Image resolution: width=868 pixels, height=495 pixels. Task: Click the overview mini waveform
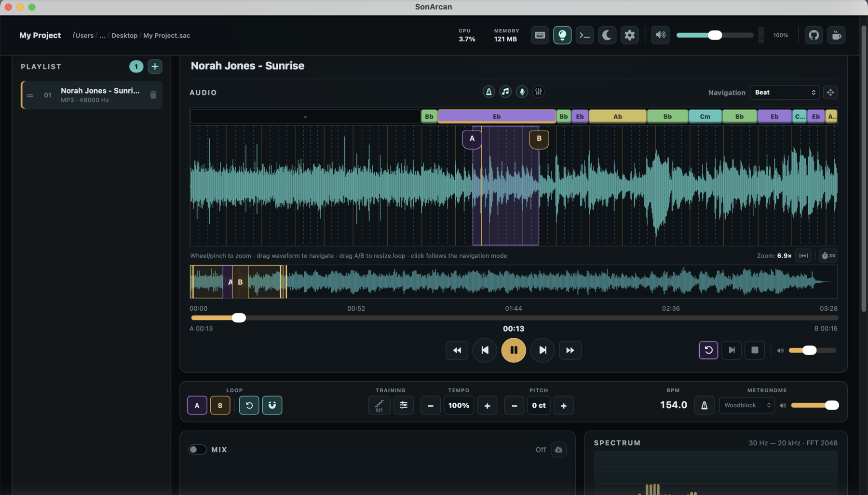514,282
